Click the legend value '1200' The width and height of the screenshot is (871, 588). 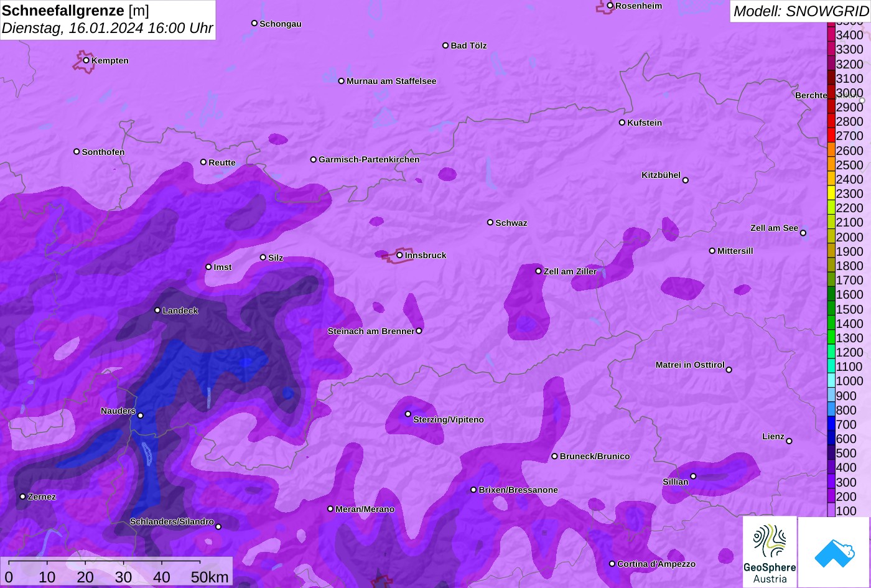(849, 352)
